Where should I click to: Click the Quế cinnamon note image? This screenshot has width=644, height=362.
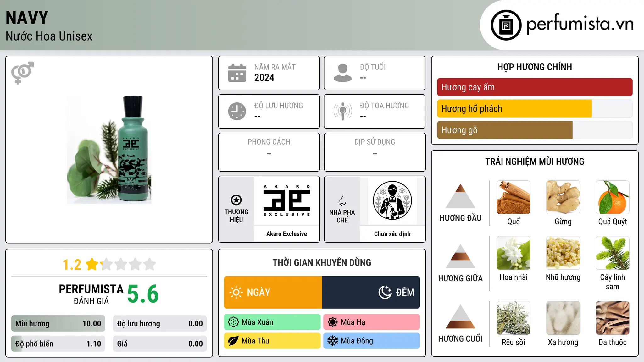tap(514, 197)
